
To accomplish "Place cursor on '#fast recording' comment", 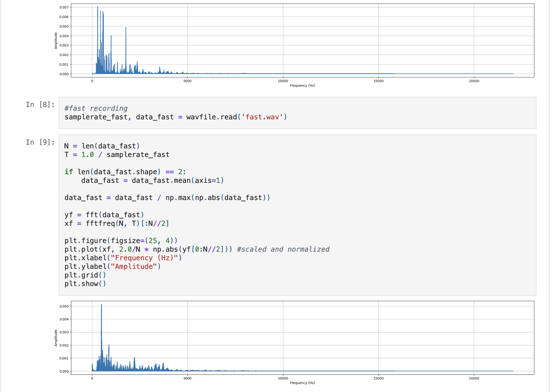I will point(96,108).
